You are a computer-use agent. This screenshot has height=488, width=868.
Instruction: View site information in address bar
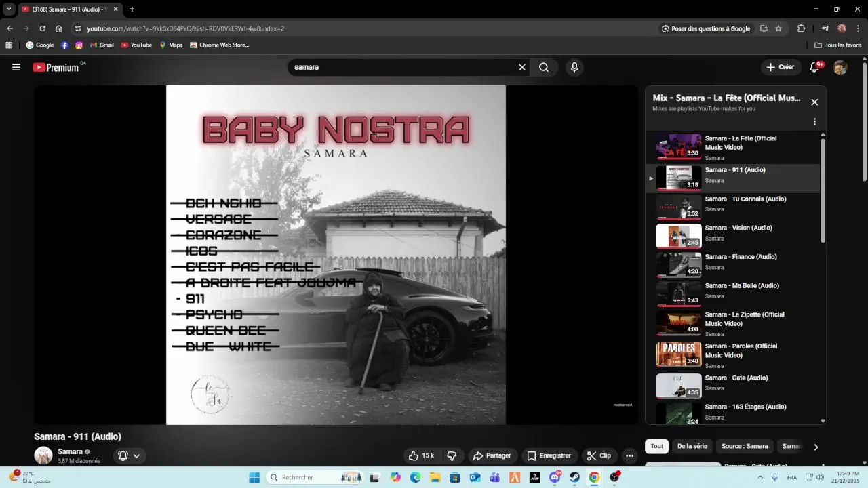(x=78, y=28)
